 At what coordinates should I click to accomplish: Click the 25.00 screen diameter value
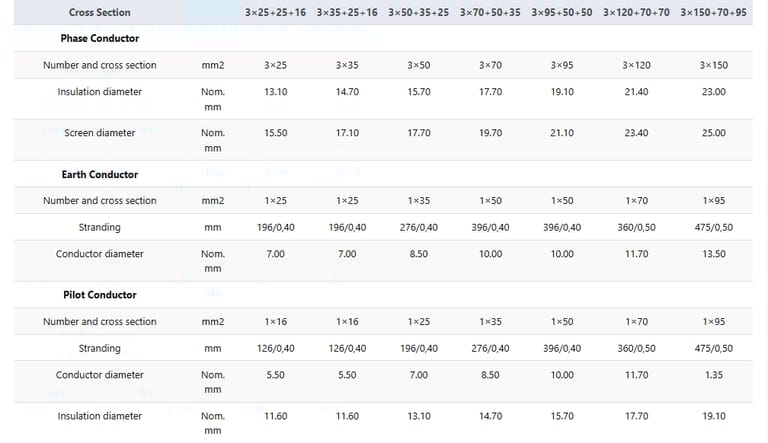(713, 133)
